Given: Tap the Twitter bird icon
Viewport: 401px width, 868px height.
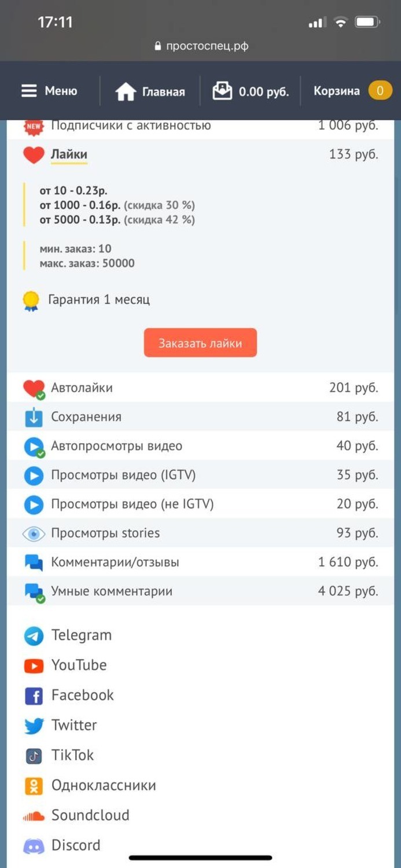Looking at the screenshot, I should [34, 726].
